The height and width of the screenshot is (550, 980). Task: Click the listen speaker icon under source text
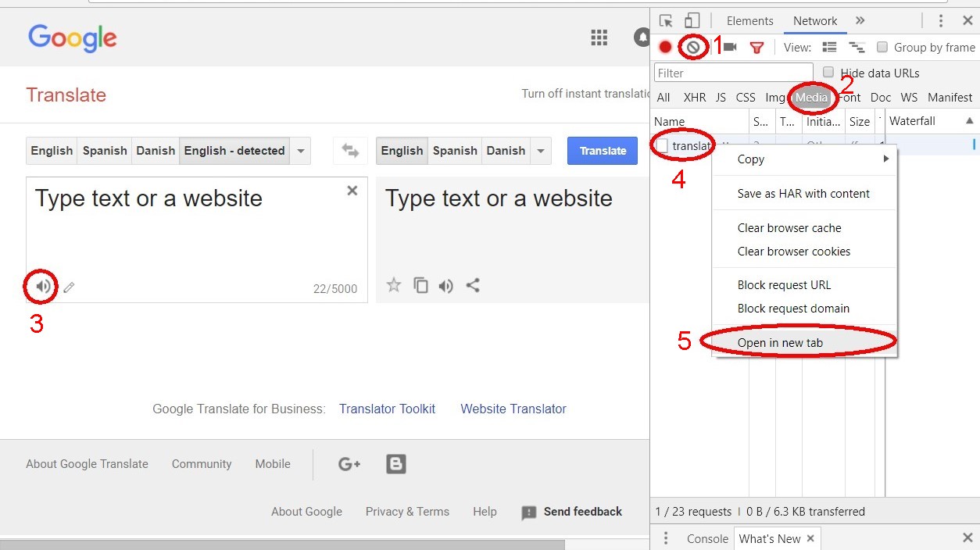coord(43,287)
